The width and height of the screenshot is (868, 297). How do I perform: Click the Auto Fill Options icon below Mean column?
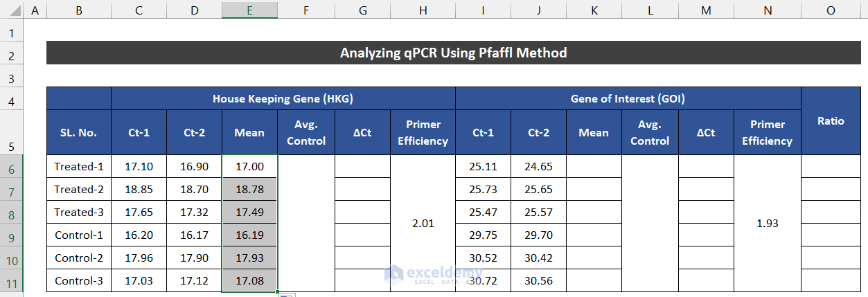click(287, 295)
